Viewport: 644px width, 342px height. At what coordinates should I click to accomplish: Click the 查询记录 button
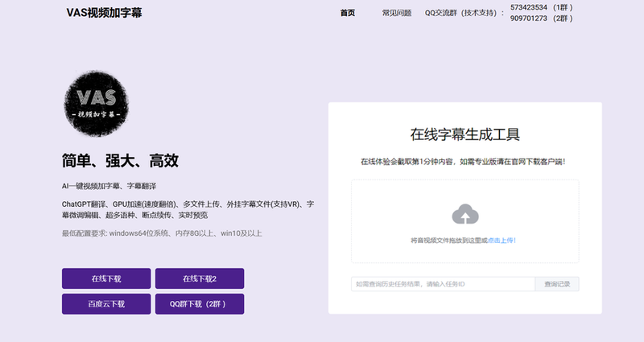557,284
